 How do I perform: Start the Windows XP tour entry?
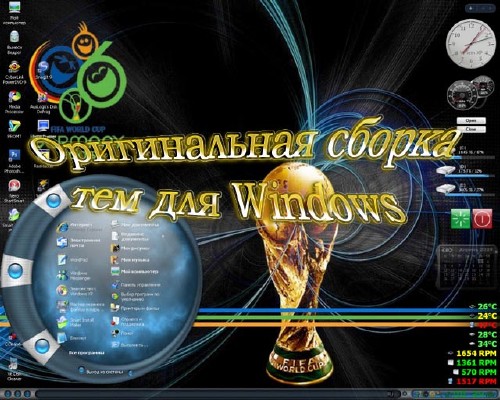coord(76,291)
